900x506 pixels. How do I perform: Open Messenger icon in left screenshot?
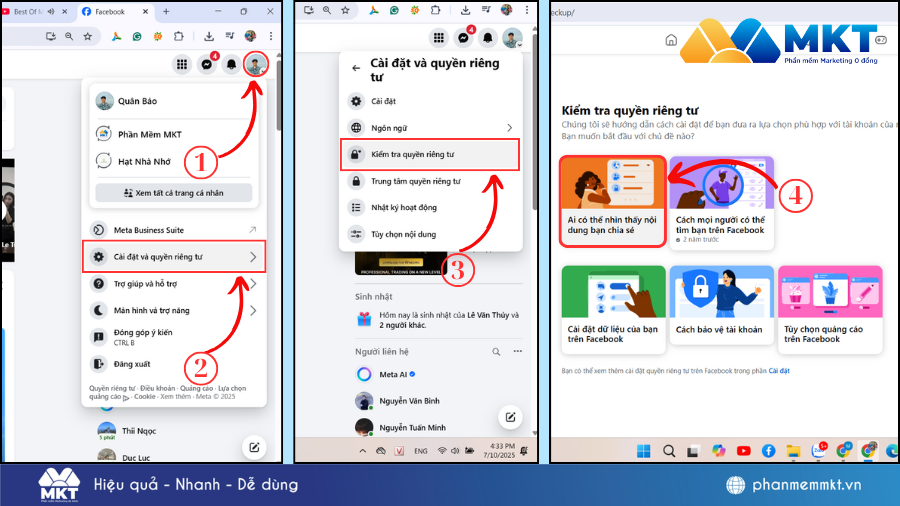pos(207,64)
